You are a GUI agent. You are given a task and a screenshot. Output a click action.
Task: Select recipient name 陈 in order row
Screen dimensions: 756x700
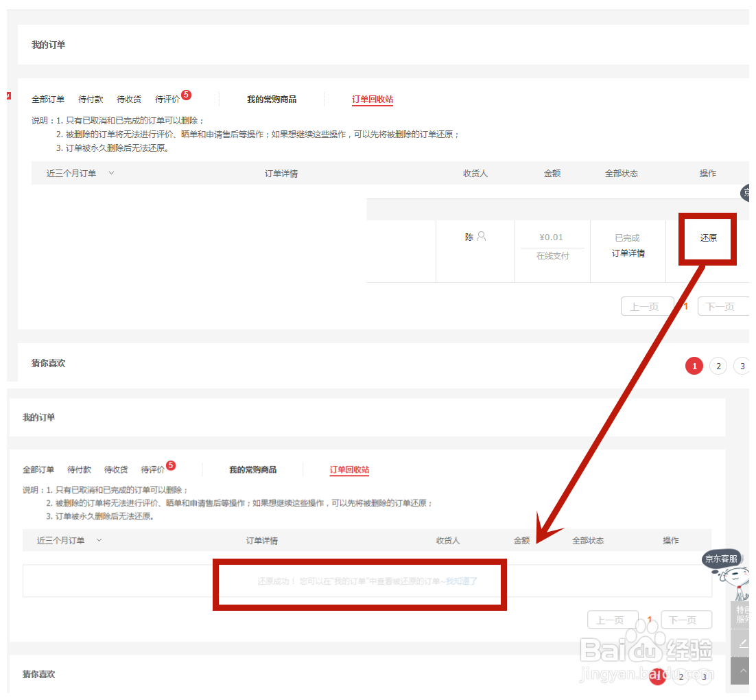click(x=469, y=237)
